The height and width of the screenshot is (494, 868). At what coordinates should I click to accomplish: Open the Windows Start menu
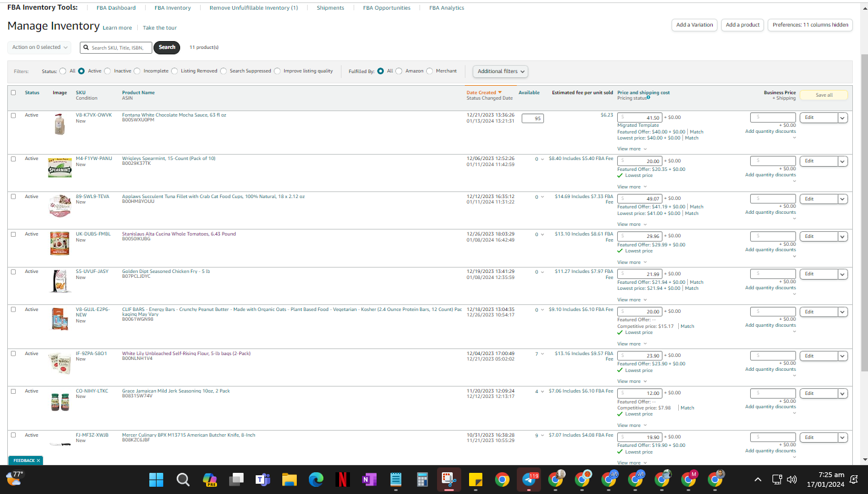pos(156,480)
